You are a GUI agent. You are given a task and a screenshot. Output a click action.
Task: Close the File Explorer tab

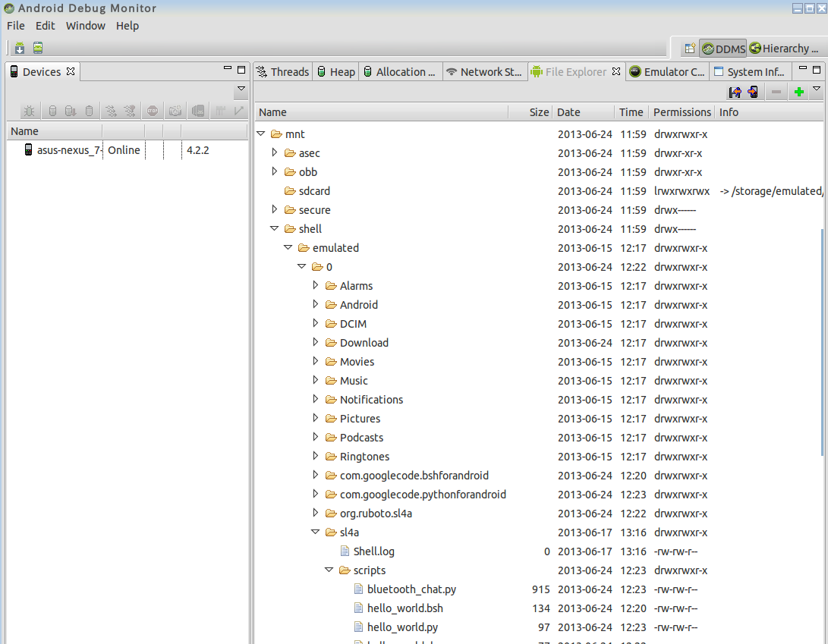coord(616,71)
